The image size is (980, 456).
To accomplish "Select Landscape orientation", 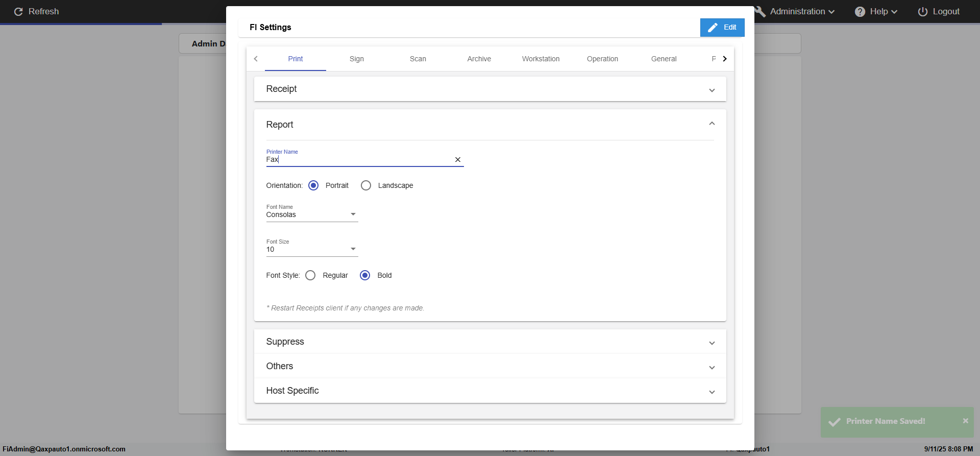I will point(366,185).
